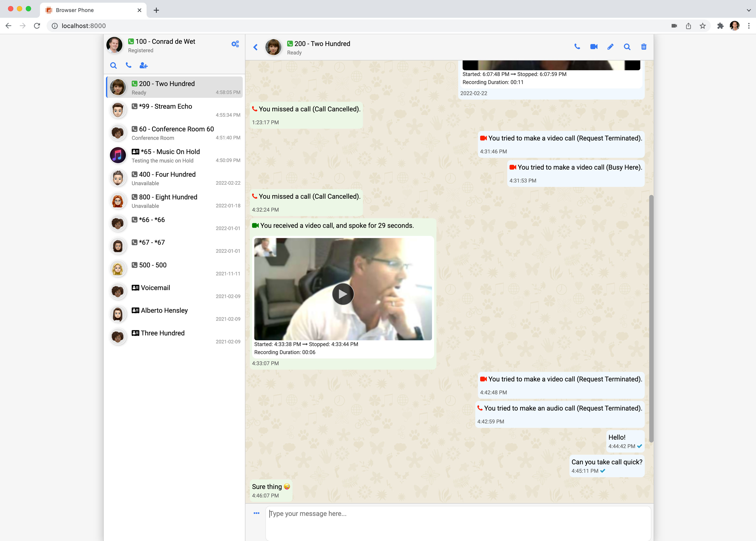Screen dimensions: 756x541
Task: Open a new browser tab
Action: point(156,10)
